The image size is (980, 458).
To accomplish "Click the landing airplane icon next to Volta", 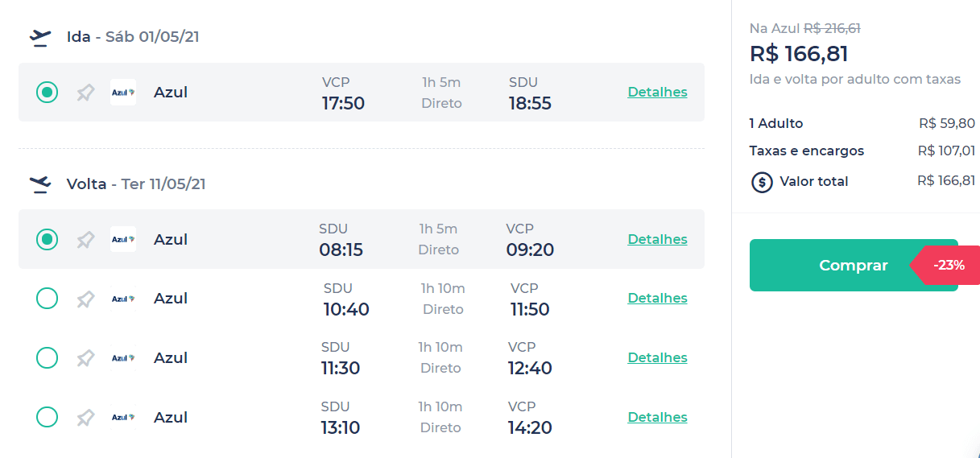I will click(x=40, y=184).
